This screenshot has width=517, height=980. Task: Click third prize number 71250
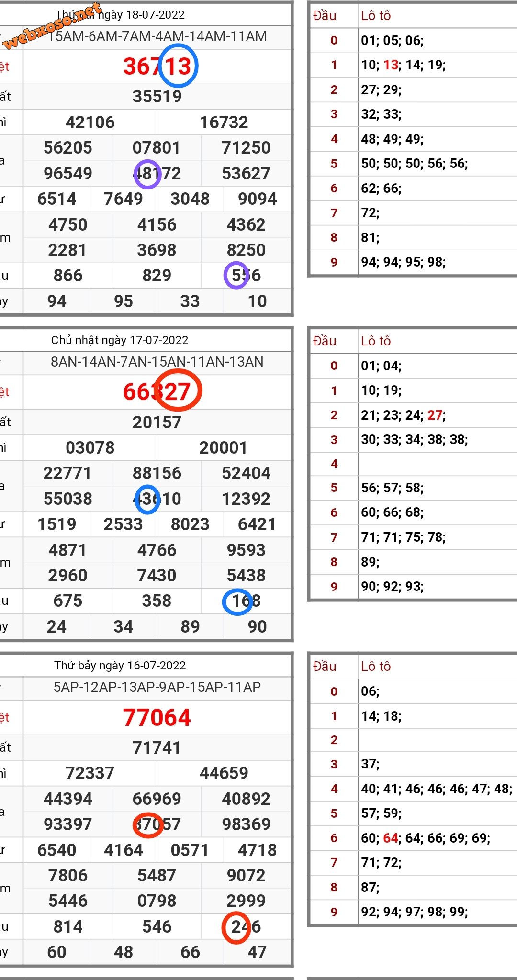pyautogui.click(x=246, y=148)
